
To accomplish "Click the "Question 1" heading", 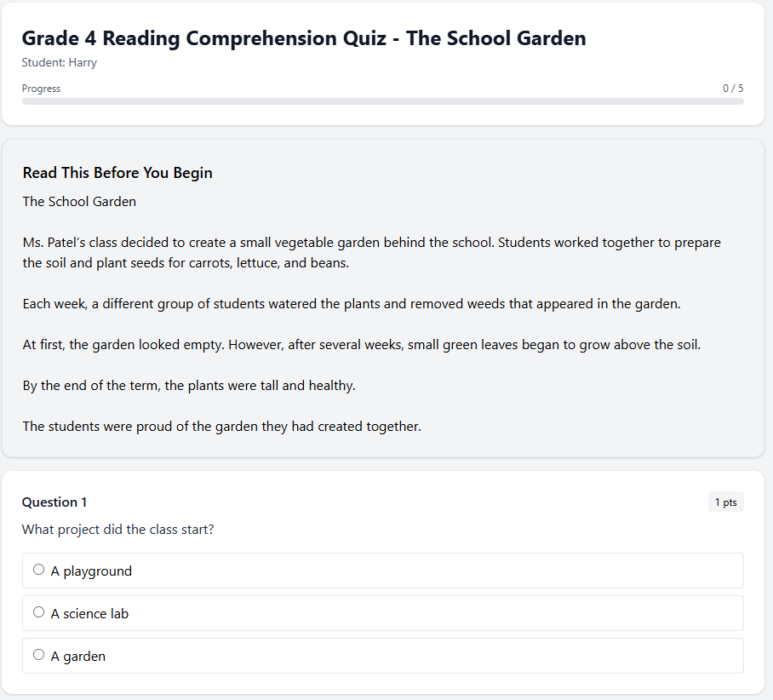I will click(x=54, y=502).
